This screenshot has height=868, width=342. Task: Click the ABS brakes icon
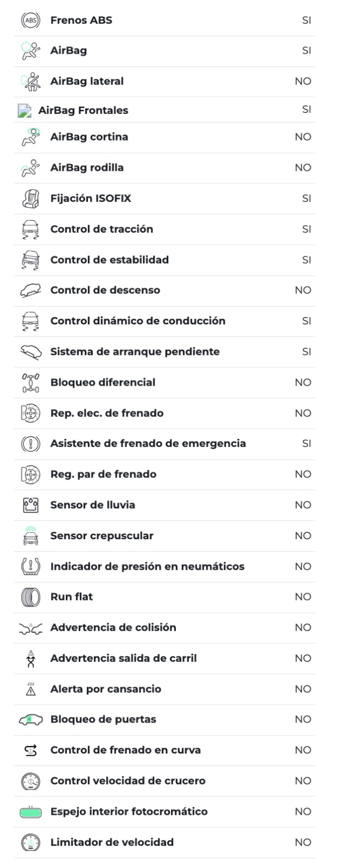(x=30, y=21)
